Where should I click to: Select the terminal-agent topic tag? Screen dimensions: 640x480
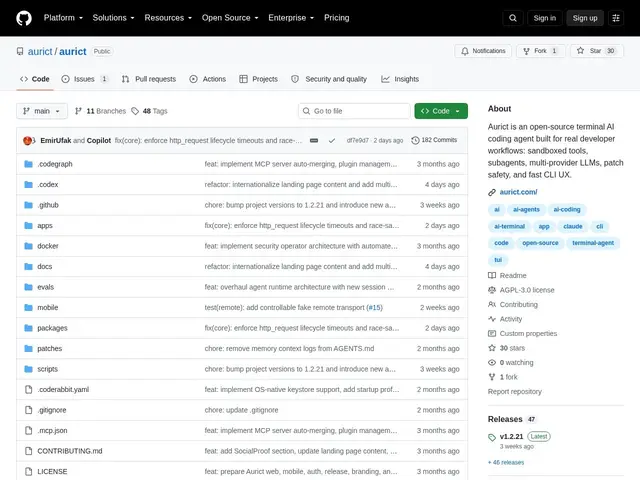pyautogui.click(x=593, y=243)
